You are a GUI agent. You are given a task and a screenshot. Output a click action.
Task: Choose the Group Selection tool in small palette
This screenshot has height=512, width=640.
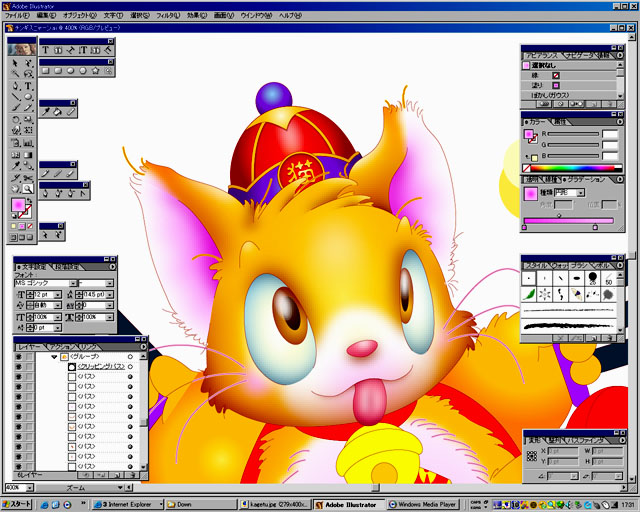tap(58, 234)
